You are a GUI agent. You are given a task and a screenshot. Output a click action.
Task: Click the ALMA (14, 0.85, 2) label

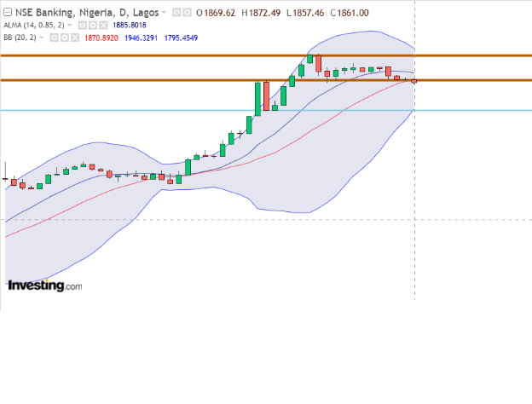coord(33,26)
